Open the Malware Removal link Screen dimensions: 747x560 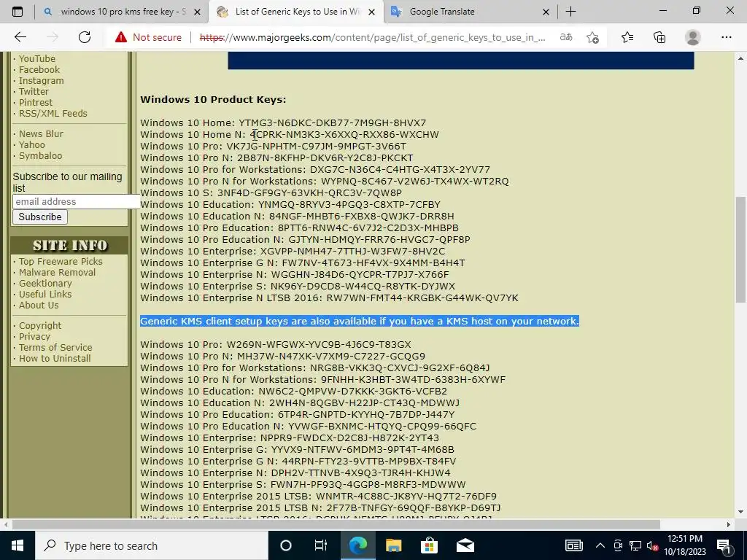pos(57,273)
